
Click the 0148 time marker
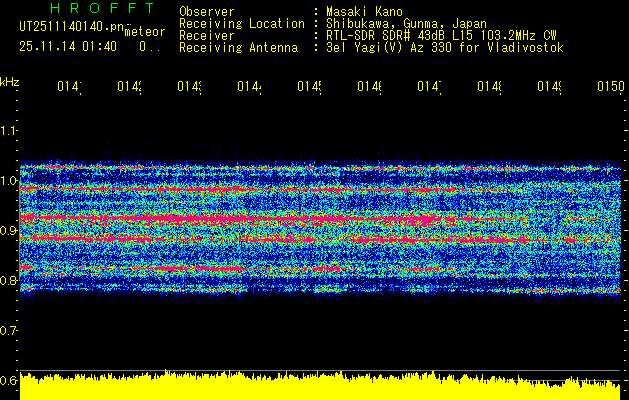(x=489, y=86)
